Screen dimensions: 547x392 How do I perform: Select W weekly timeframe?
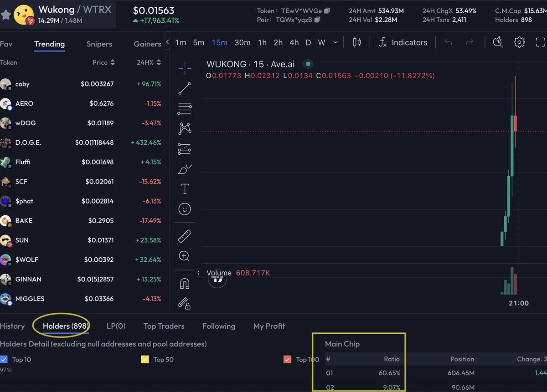(x=321, y=42)
